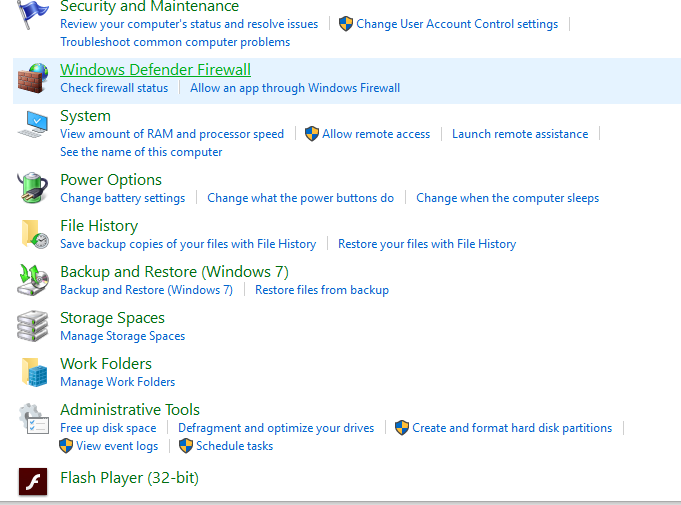The height and width of the screenshot is (505, 681).
Task: Click Change what the power buttons do
Action: (x=301, y=198)
